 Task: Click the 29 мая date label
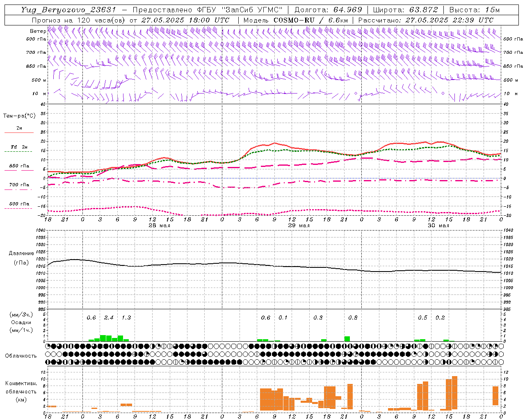[x=299, y=226]
